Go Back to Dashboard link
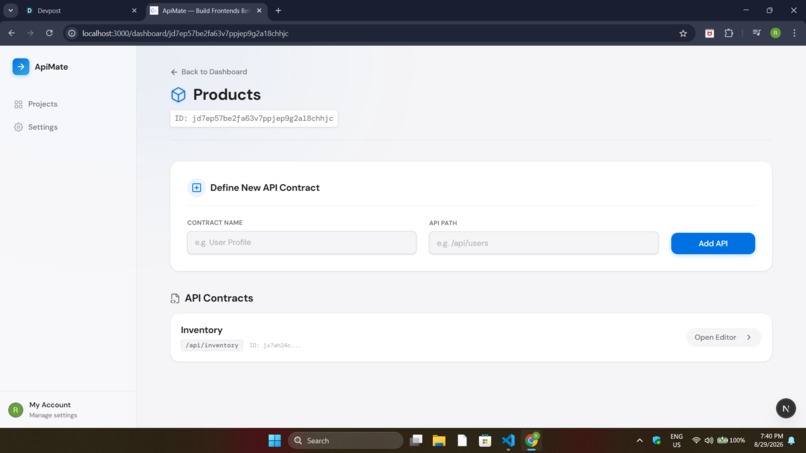 click(209, 72)
